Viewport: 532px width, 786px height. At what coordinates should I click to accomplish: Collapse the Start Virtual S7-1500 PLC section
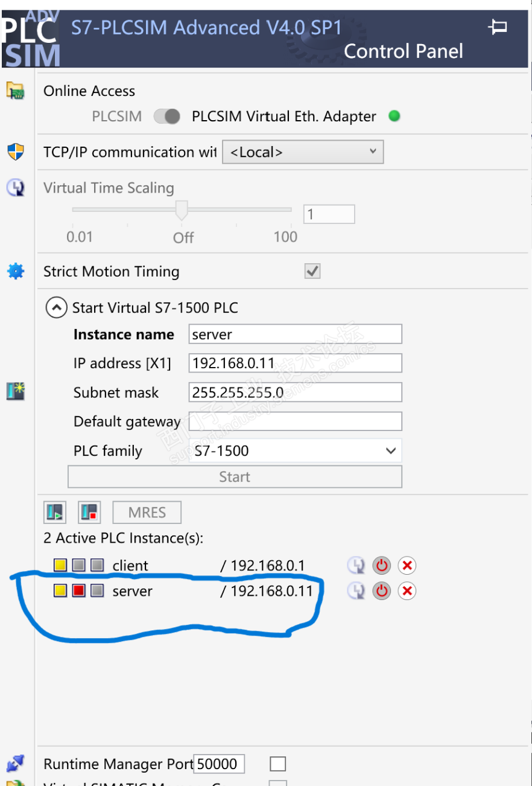[x=56, y=308]
